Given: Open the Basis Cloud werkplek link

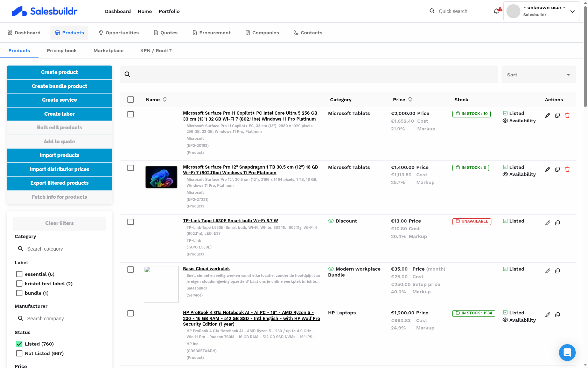Looking at the screenshot, I should pyautogui.click(x=206, y=269).
